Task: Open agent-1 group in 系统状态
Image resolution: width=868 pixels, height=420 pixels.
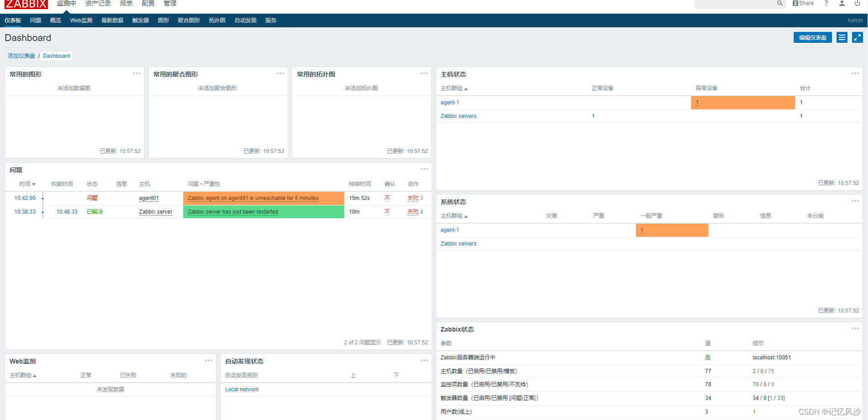Action: (449, 230)
